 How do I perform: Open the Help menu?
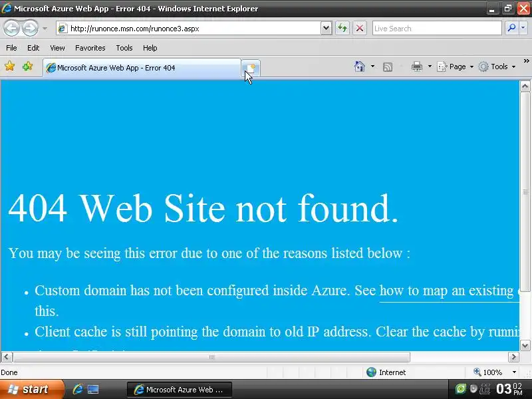click(150, 48)
